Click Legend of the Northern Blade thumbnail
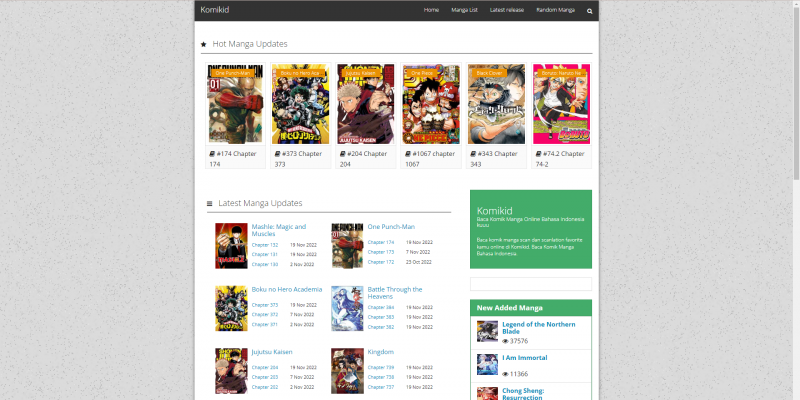The height and width of the screenshot is (400, 800). pos(487,331)
